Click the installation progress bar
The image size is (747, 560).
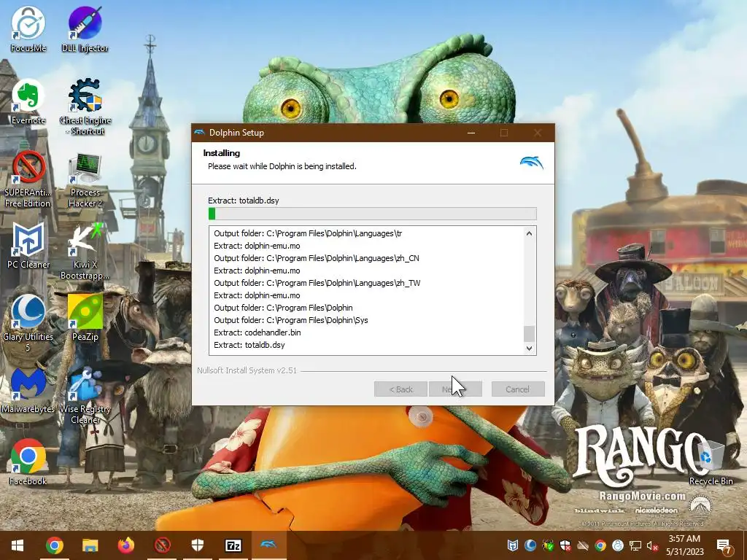pyautogui.click(x=373, y=214)
